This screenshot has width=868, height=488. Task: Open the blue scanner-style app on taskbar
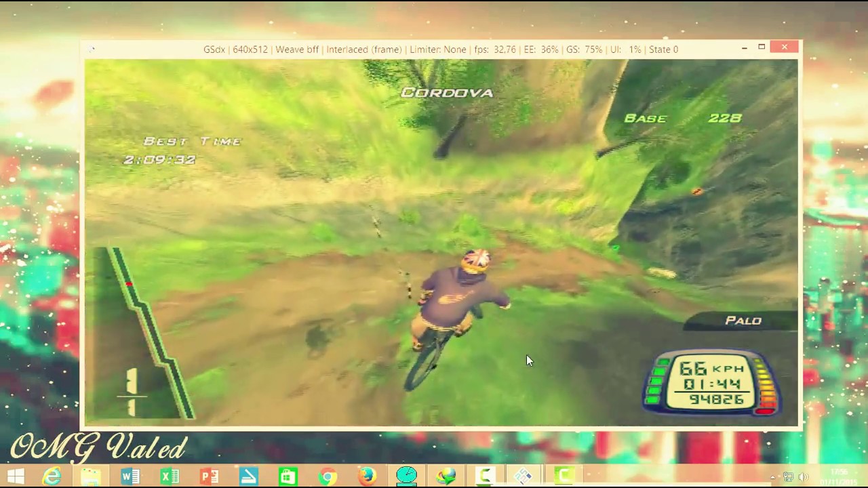[x=248, y=476]
